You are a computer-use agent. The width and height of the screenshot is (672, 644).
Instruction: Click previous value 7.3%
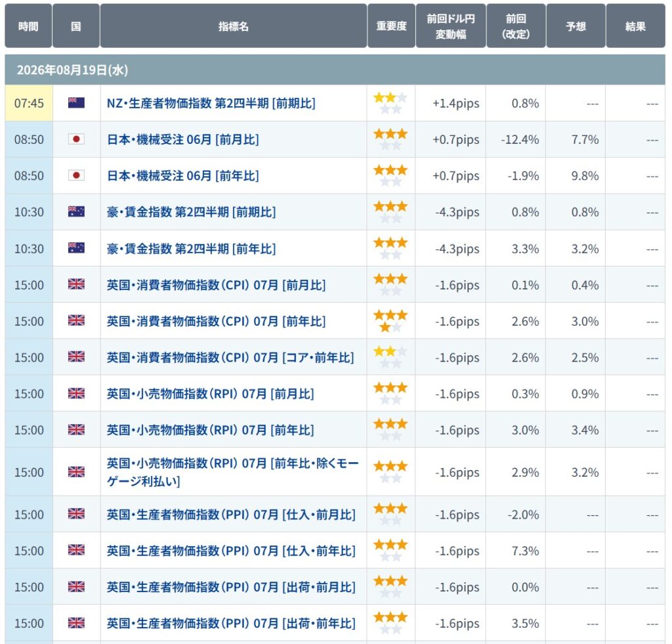click(x=525, y=551)
